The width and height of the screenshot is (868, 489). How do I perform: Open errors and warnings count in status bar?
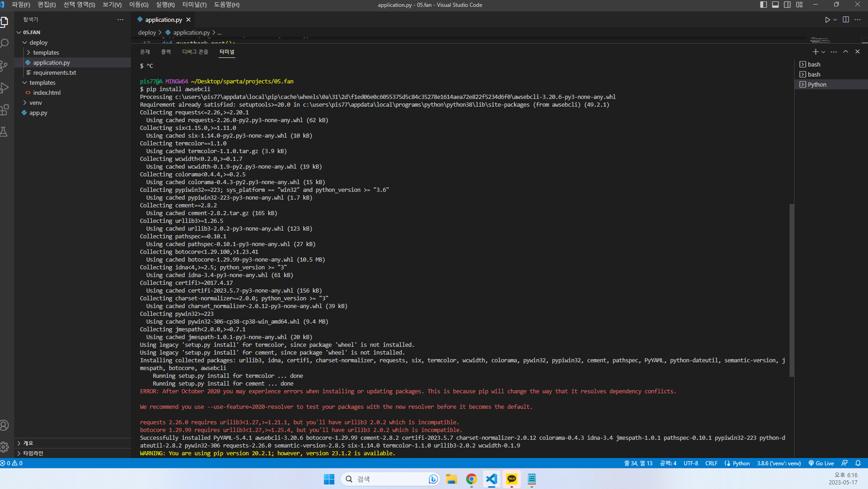[11, 463]
